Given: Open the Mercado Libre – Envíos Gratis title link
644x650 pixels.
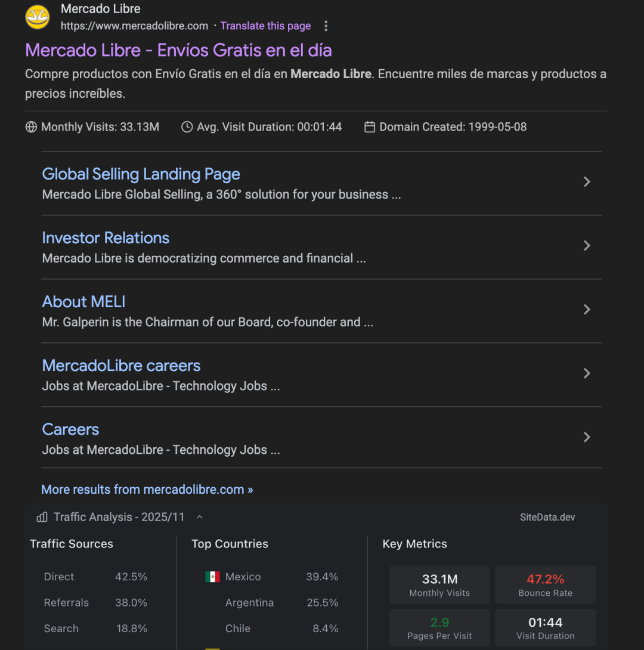Looking at the screenshot, I should point(179,51).
